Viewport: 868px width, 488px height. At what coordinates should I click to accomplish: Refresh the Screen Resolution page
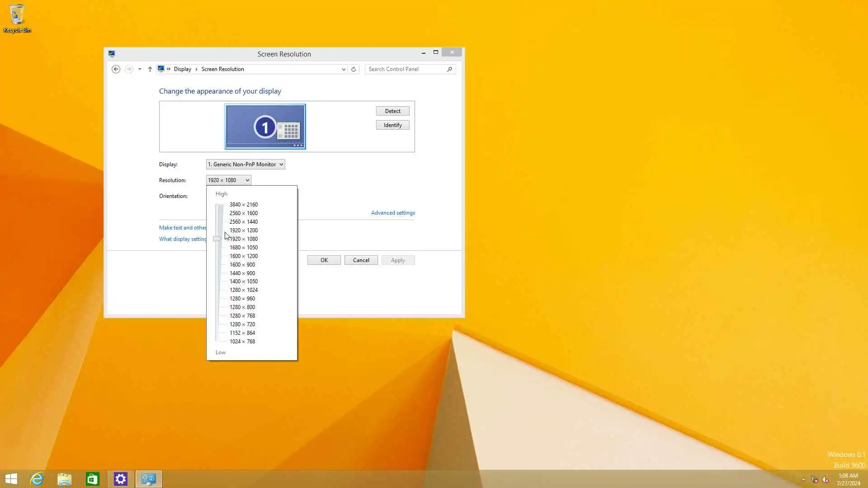354,69
